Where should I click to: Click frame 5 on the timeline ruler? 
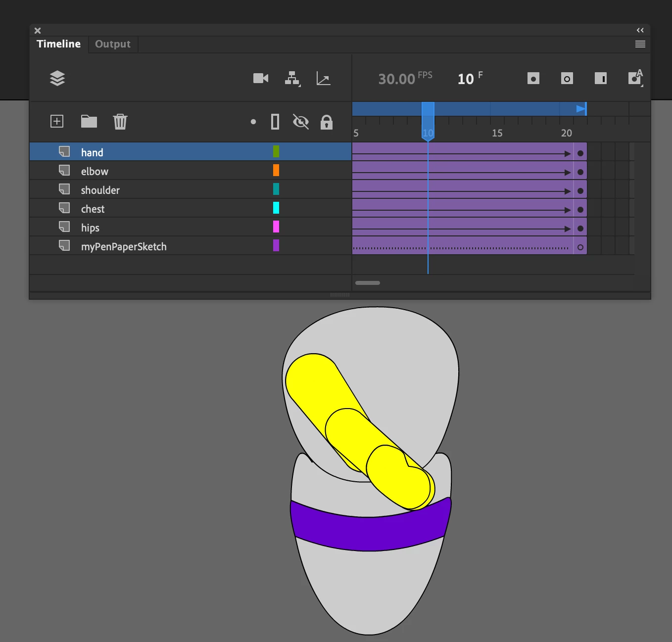click(x=356, y=133)
